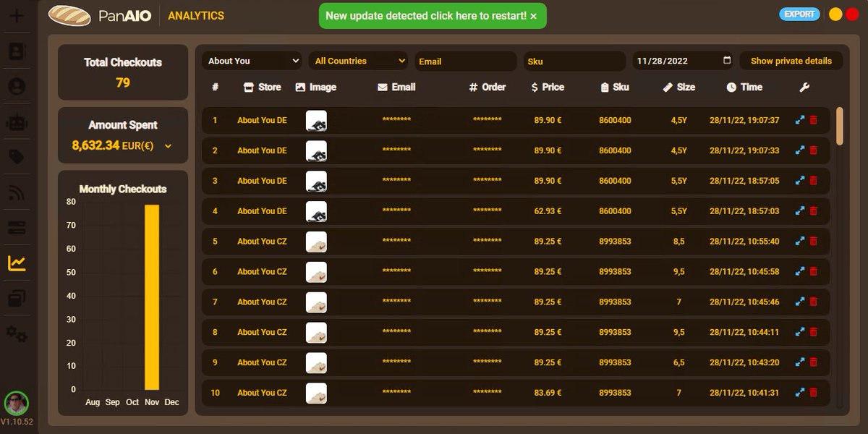
Task: Expand row 10 details with arrows icon
Action: (799, 393)
